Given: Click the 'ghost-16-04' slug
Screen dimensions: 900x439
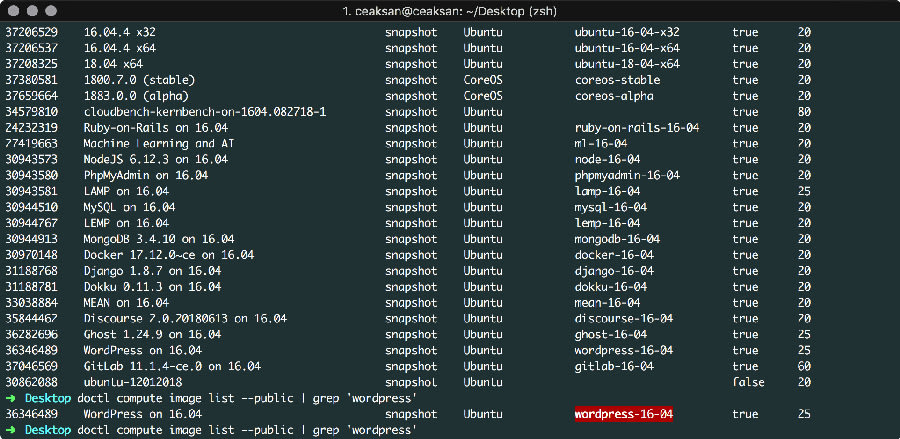Looking at the screenshot, I should click(x=611, y=334).
